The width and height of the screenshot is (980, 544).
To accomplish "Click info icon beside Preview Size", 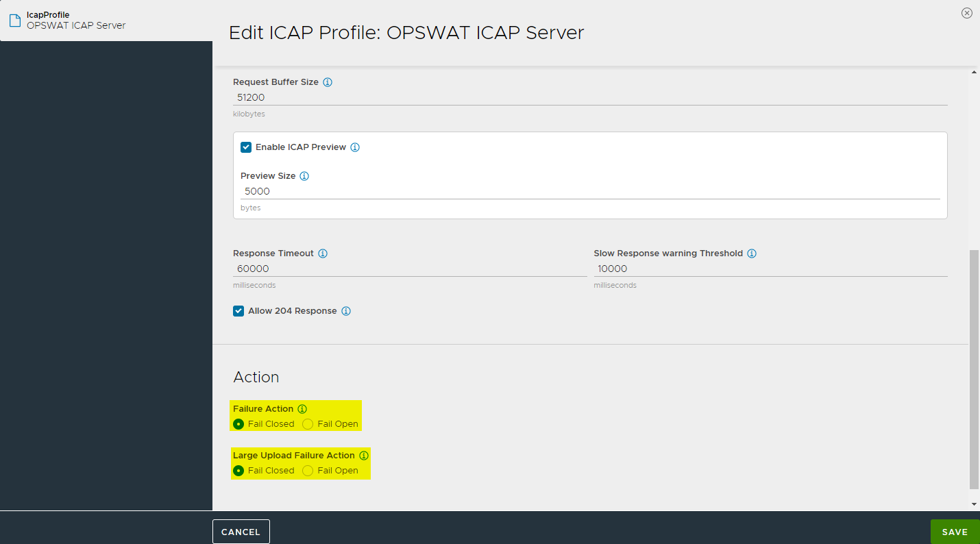I will pyautogui.click(x=304, y=176).
